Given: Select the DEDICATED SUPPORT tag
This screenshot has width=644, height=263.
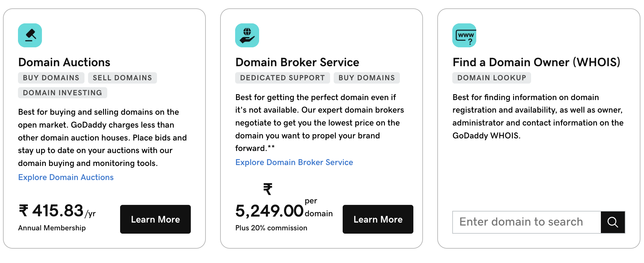Looking at the screenshot, I should pyautogui.click(x=282, y=78).
